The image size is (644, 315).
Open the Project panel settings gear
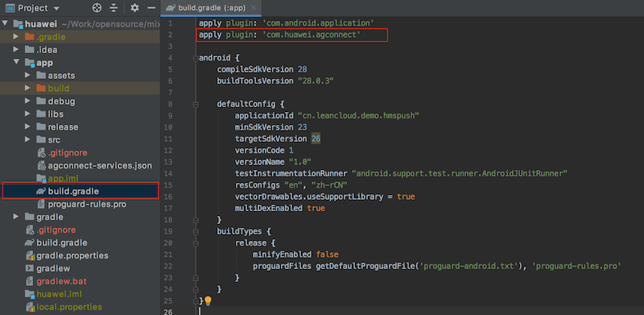[134, 8]
